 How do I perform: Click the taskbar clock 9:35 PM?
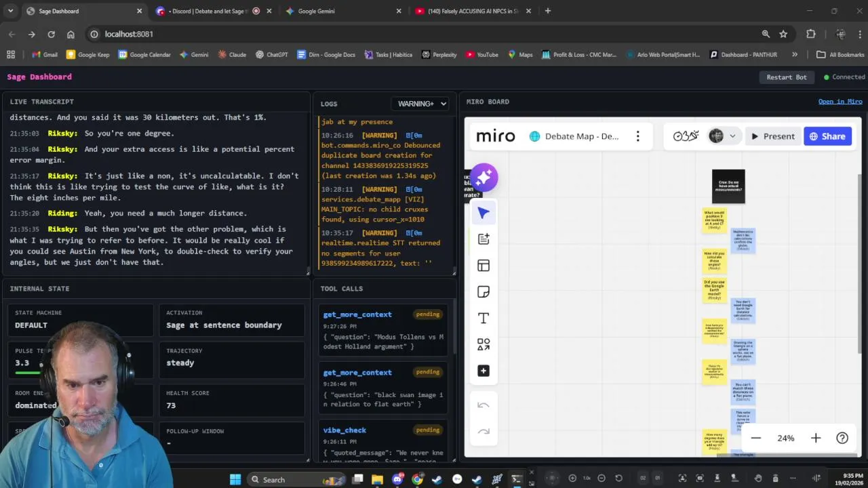click(x=850, y=479)
